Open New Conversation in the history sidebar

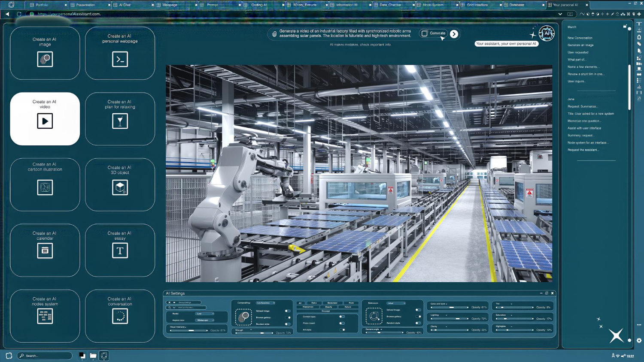580,38
